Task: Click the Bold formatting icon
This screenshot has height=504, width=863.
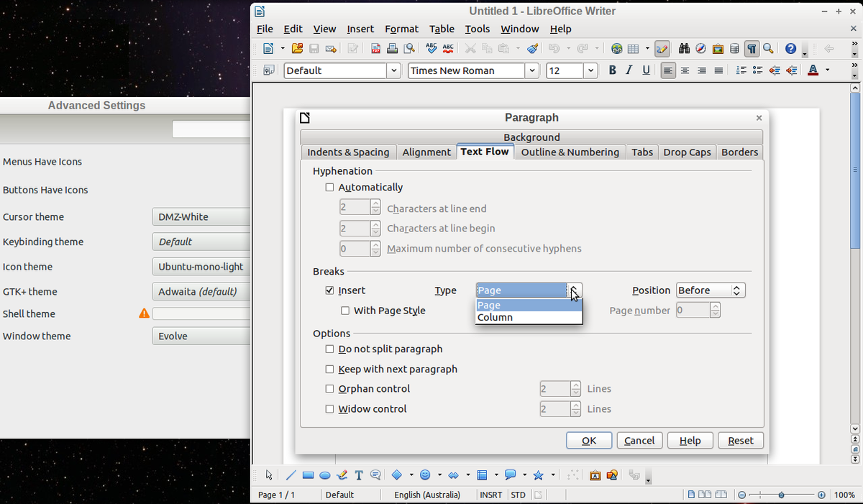Action: 613,70
